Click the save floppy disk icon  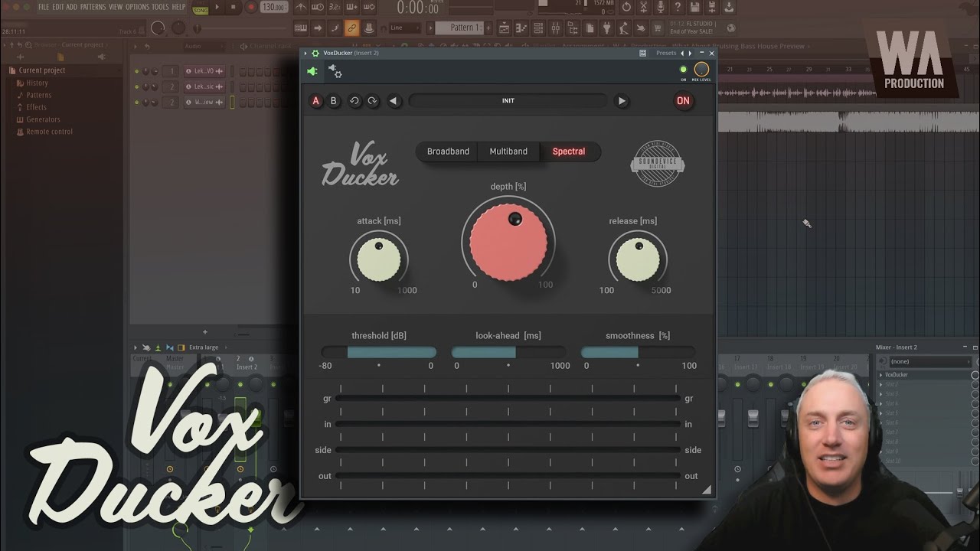(x=694, y=7)
